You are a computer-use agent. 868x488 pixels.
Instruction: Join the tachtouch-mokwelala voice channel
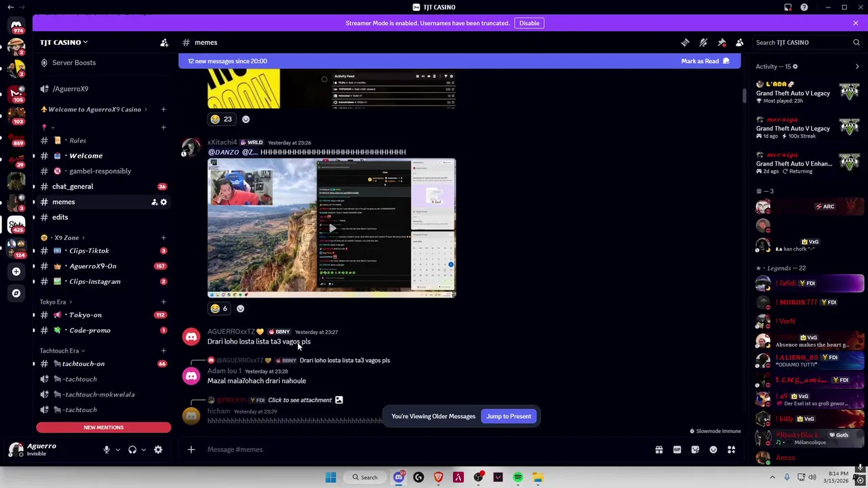103,394
